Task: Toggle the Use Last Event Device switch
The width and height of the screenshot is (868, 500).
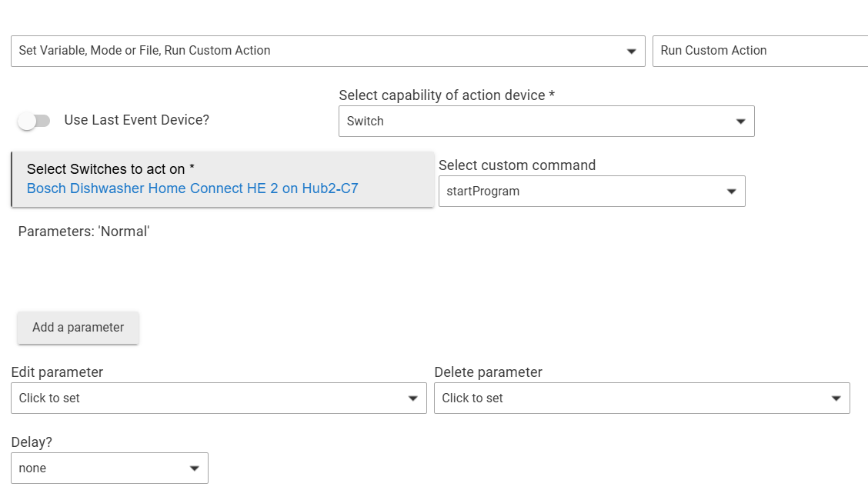Action: point(34,121)
